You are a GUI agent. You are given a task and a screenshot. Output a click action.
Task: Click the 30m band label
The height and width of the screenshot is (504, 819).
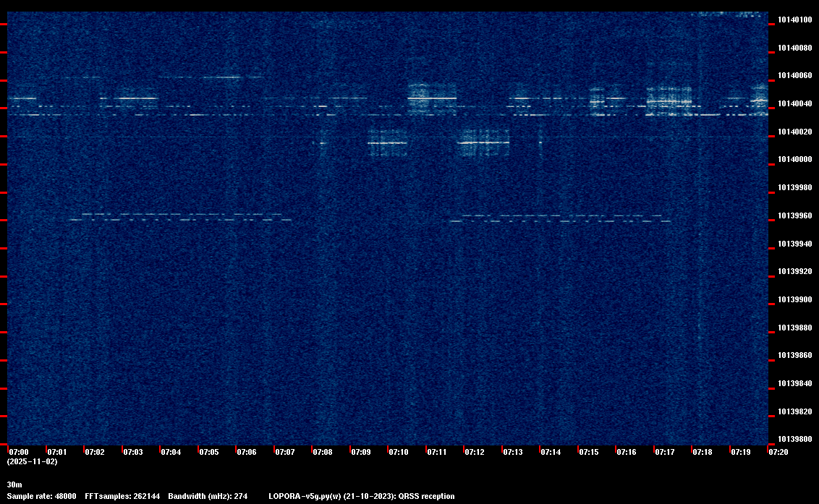14,484
